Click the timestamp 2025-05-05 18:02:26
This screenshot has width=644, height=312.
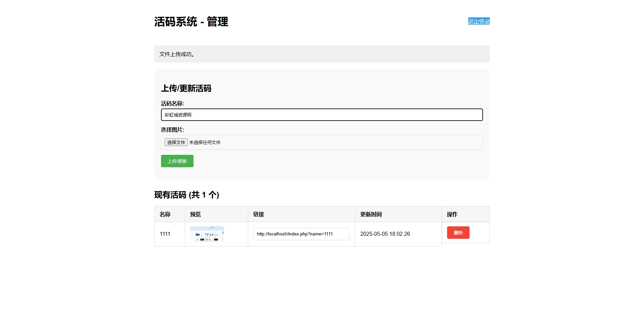pyautogui.click(x=385, y=234)
